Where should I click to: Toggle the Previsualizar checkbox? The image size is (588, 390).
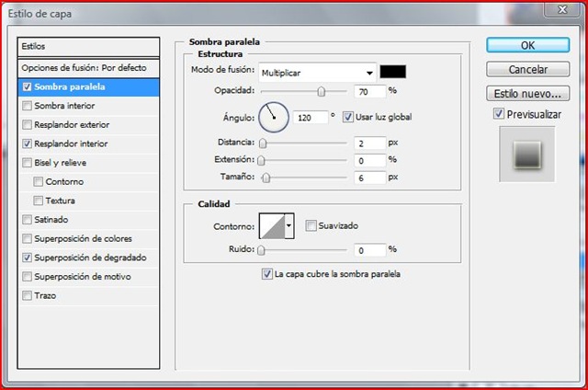click(499, 114)
